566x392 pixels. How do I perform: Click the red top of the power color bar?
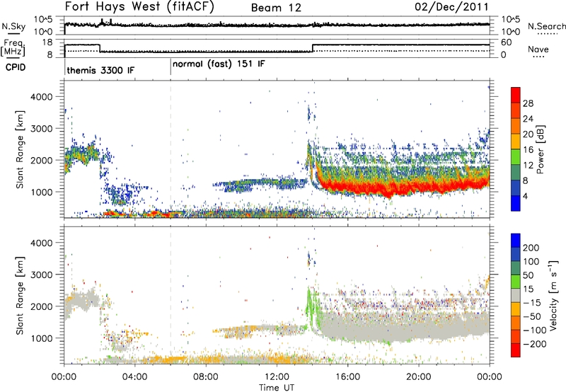516,93
